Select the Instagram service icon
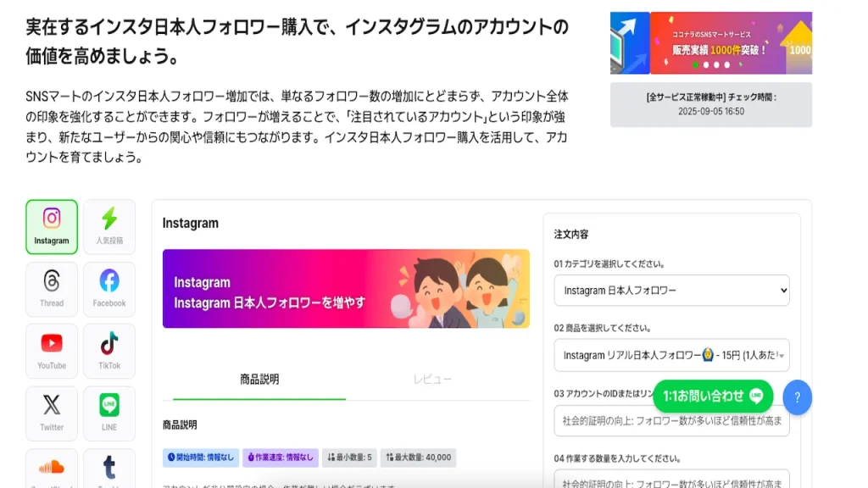The image size is (868, 488). click(52, 227)
